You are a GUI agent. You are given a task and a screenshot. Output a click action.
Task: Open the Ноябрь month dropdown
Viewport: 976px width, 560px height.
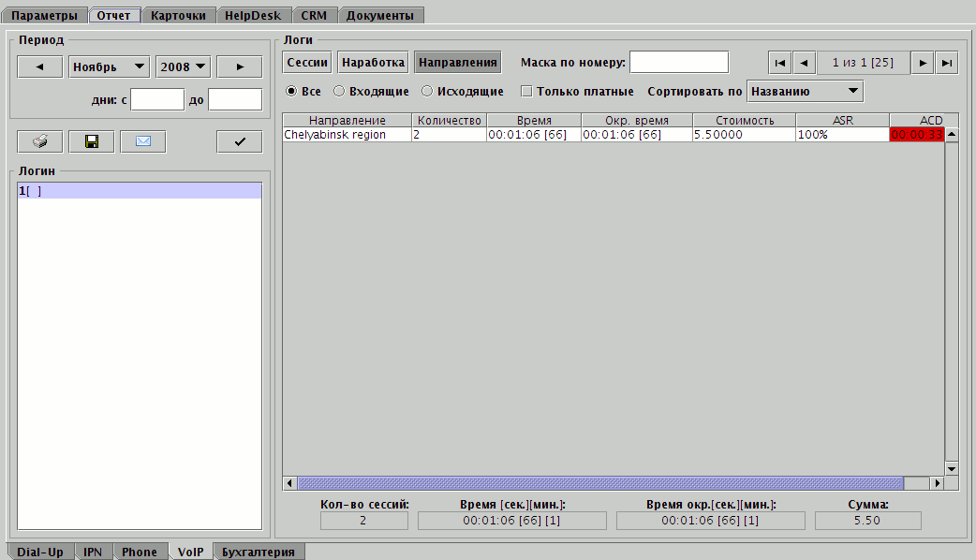pyautogui.click(x=110, y=66)
